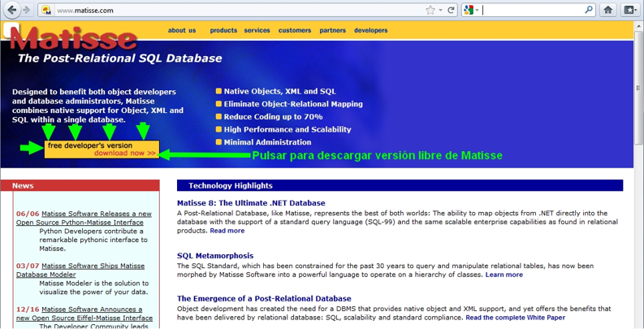Viewport: 644px width, 329px height.
Task: Open the Python-Matisse Interface news link
Action: (x=84, y=218)
